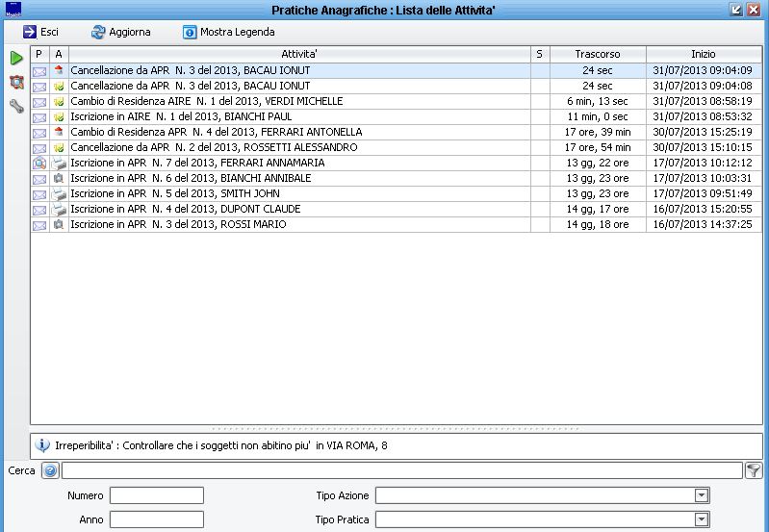Screen dimensions: 769x532
Task: Open Mostra Legenda
Action: coord(228,32)
